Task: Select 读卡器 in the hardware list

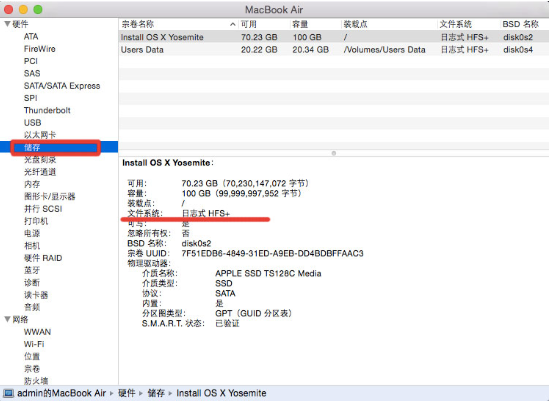Action: click(36, 295)
